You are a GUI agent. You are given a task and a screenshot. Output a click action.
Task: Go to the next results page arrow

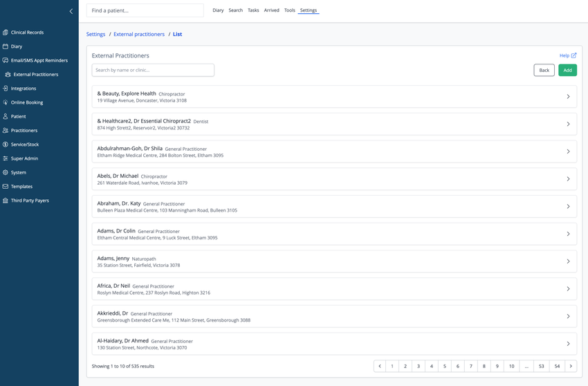tap(571, 366)
